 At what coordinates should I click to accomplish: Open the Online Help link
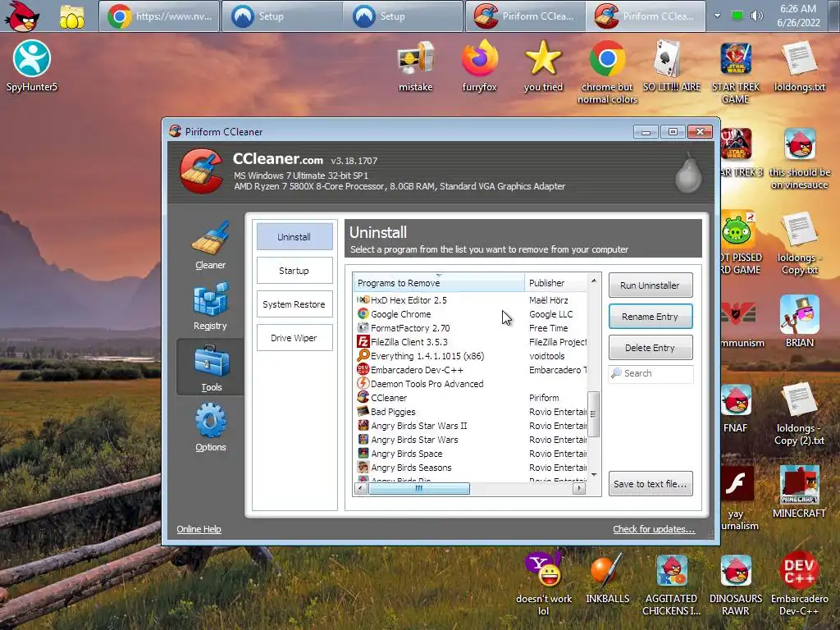tap(199, 529)
